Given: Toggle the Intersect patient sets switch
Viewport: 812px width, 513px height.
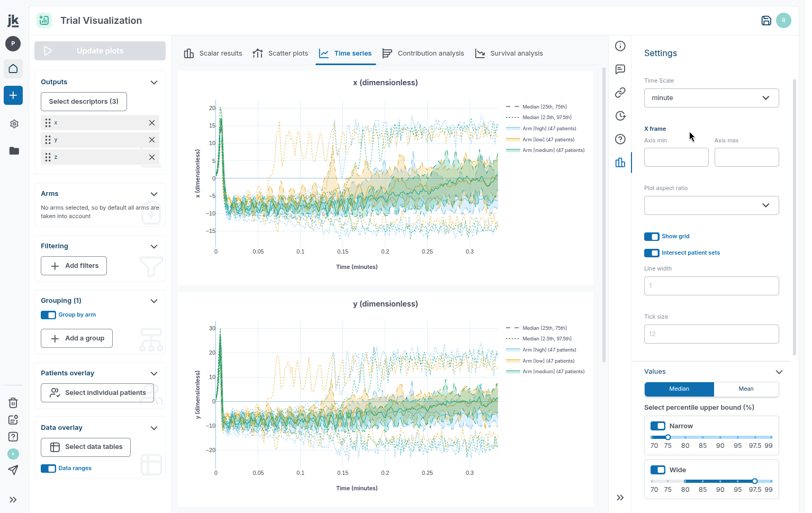Looking at the screenshot, I should pos(652,253).
